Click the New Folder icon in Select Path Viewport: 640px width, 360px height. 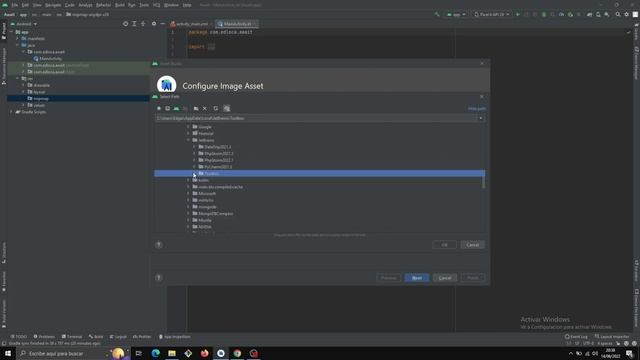coord(196,109)
